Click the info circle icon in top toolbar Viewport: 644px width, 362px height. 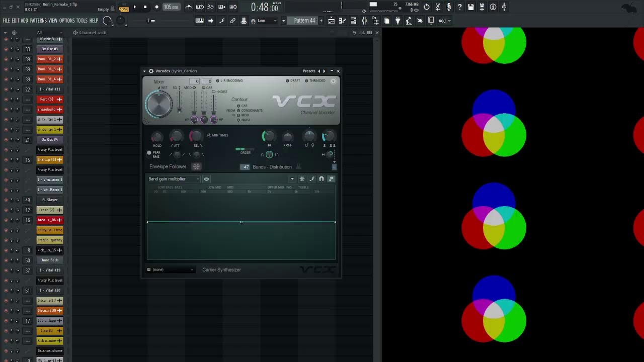coord(493,7)
